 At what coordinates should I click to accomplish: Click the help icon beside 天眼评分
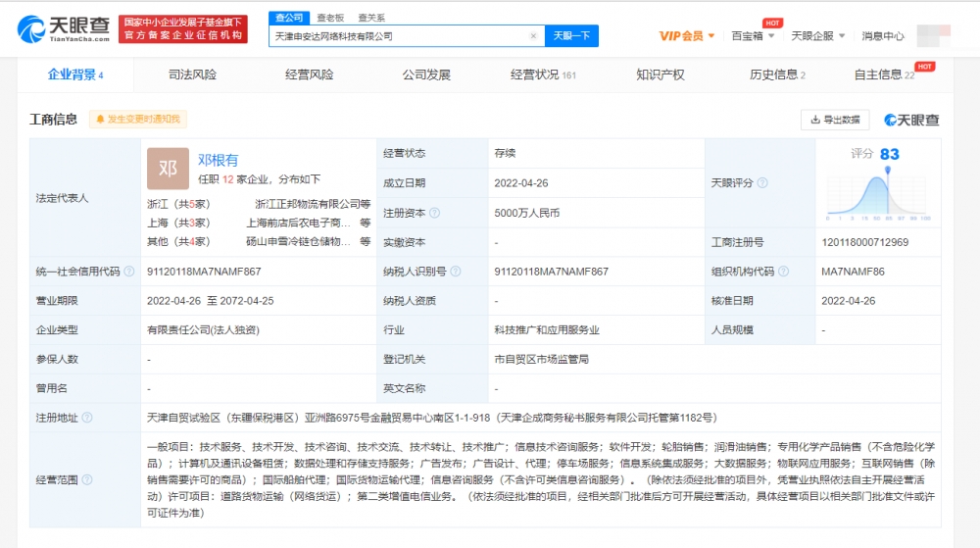(x=762, y=183)
